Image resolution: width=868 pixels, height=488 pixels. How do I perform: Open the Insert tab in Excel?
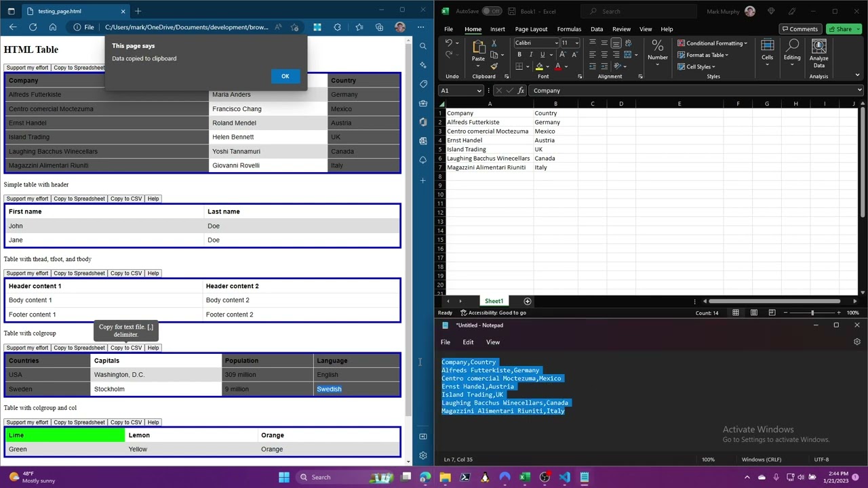(x=498, y=29)
